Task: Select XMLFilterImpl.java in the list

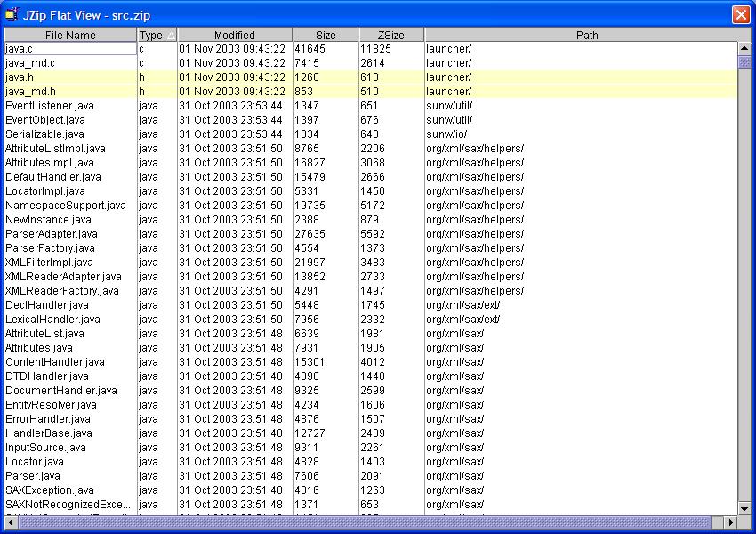Action: [49, 262]
